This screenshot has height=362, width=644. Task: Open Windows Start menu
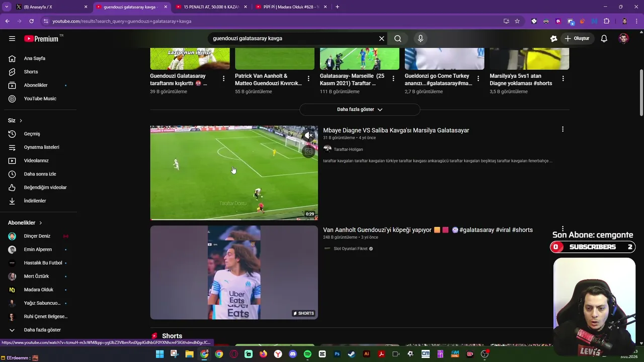coord(159,354)
